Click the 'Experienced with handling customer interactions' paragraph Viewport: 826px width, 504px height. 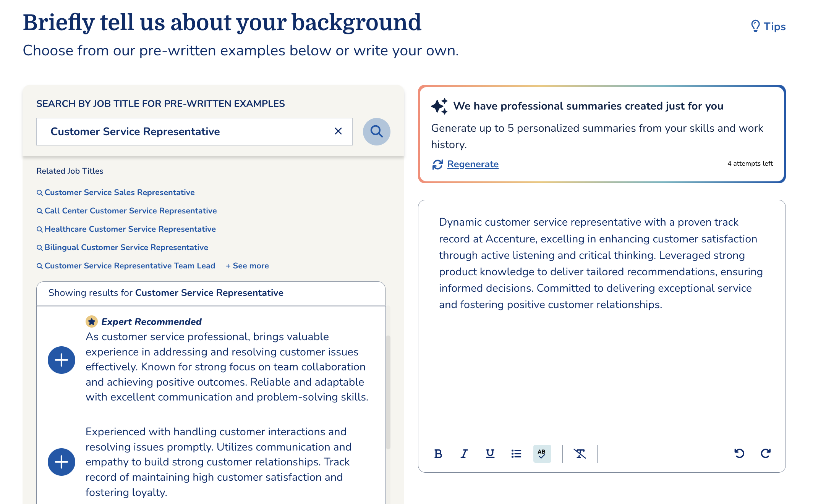219,462
